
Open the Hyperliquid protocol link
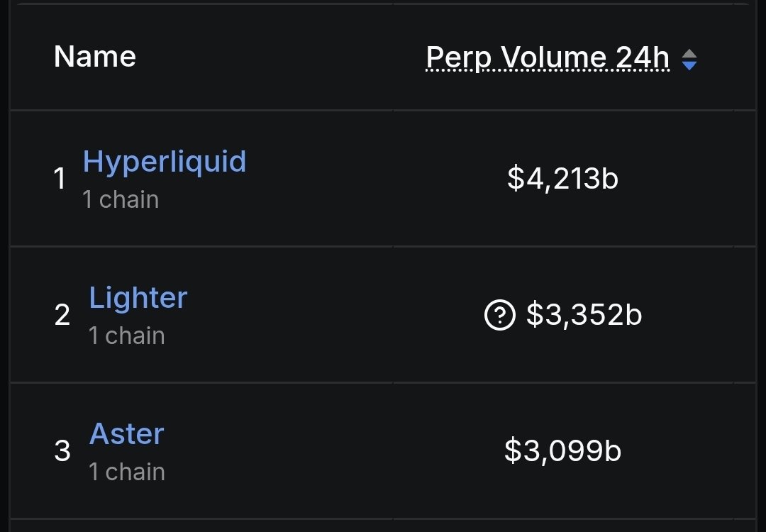point(165,162)
